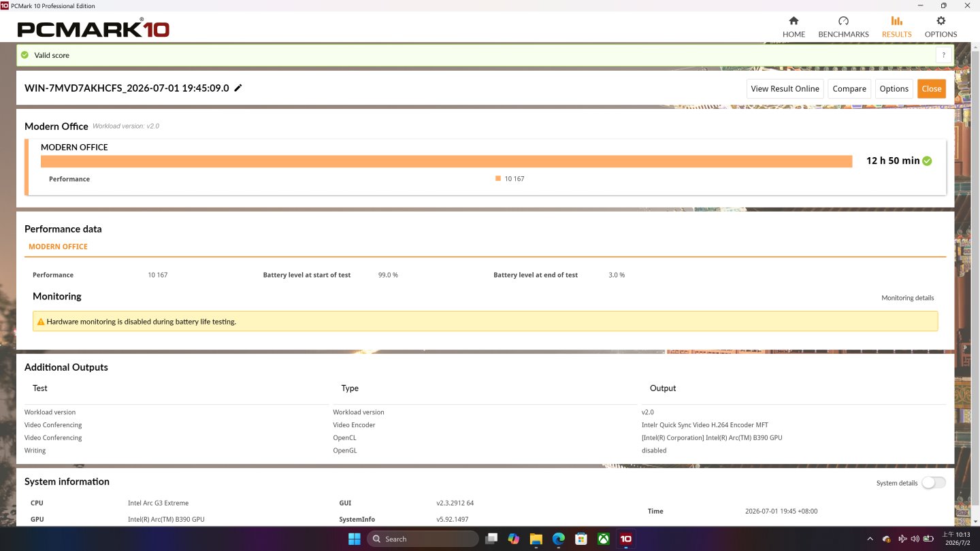Open Xbox app from taskbar

tap(603, 539)
